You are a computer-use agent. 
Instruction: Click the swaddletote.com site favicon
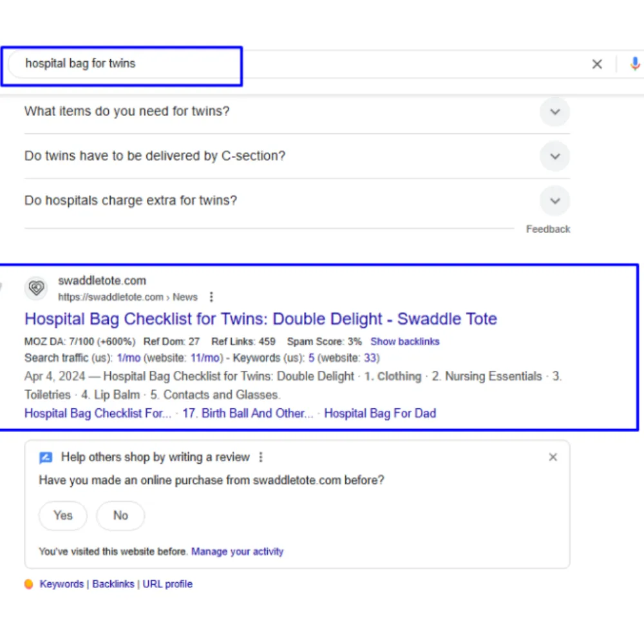click(37, 289)
